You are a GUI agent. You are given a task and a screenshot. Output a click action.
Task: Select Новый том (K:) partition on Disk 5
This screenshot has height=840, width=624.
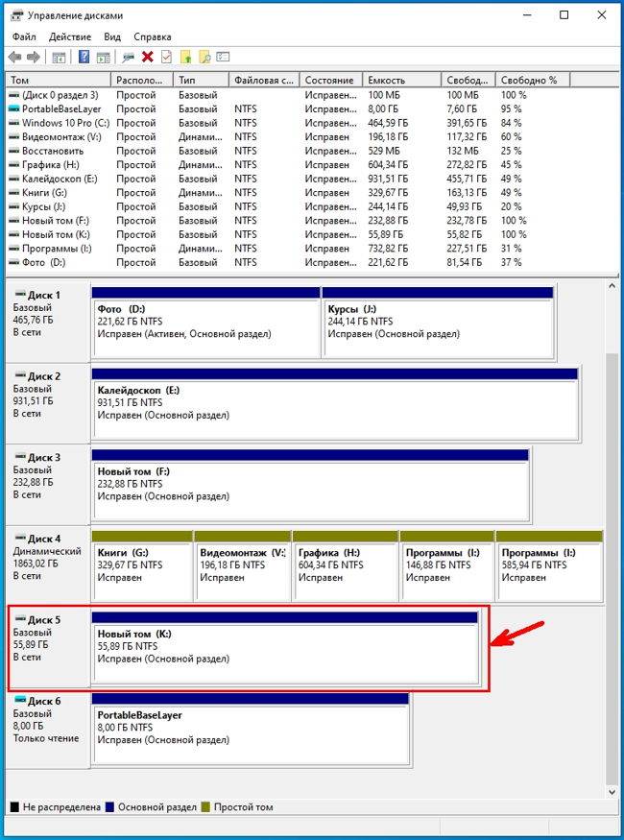285,647
